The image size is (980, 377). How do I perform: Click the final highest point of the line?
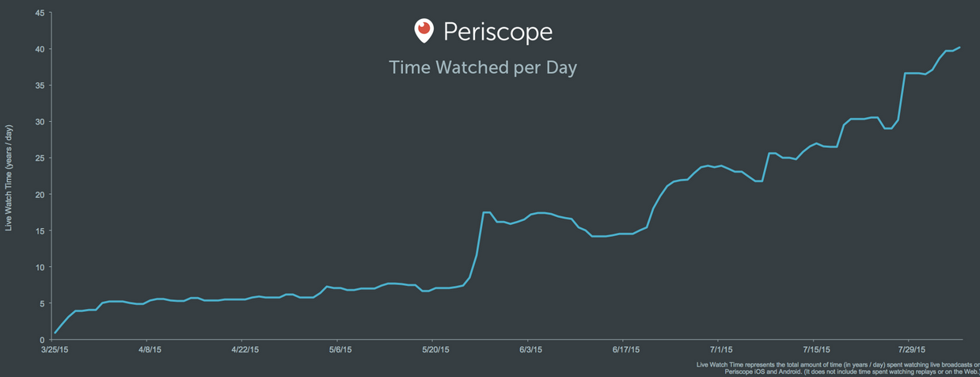(959, 48)
